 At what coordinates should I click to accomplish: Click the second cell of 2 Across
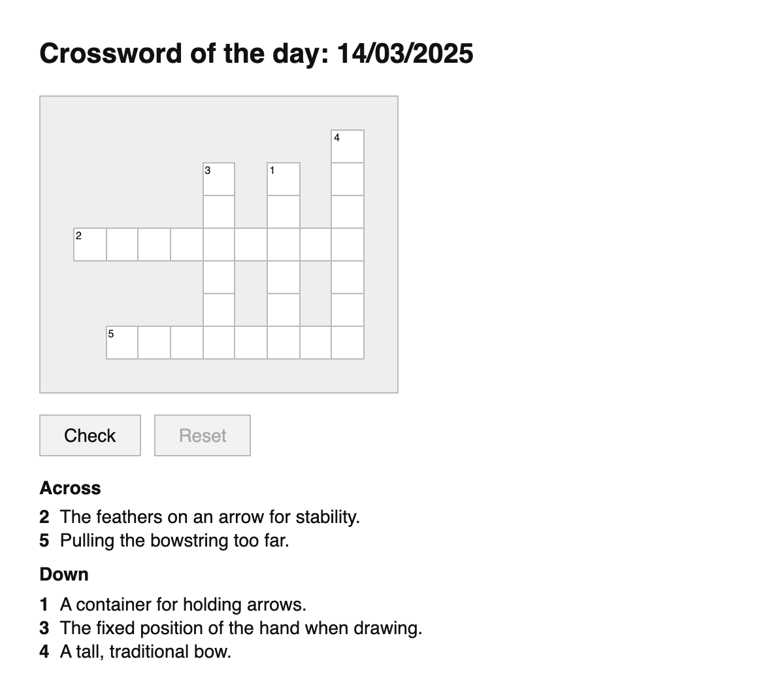click(x=122, y=244)
